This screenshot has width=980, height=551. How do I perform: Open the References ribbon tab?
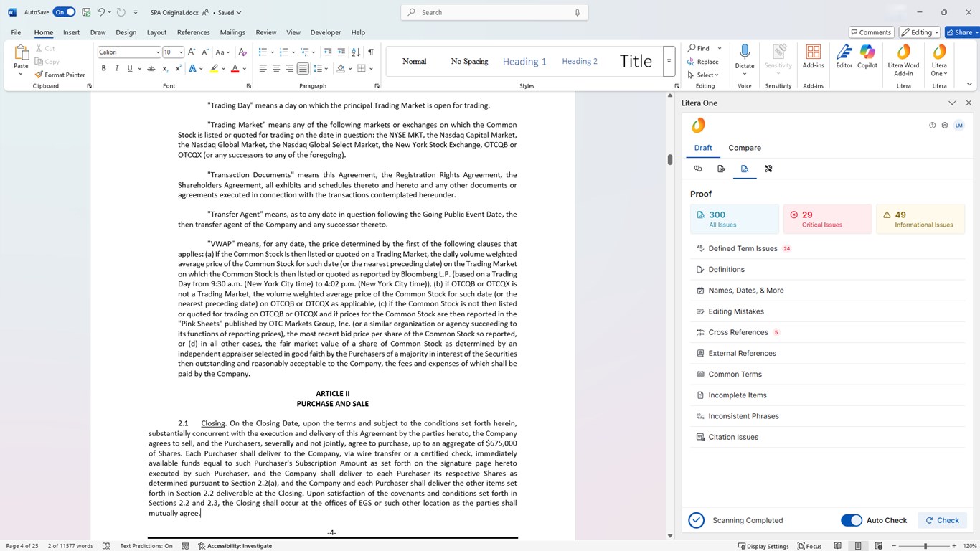(x=193, y=32)
